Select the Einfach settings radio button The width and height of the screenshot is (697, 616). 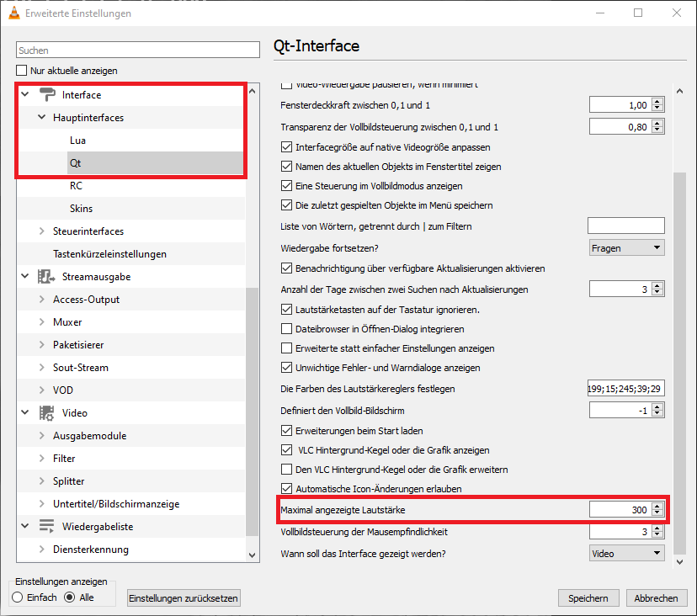point(18,597)
